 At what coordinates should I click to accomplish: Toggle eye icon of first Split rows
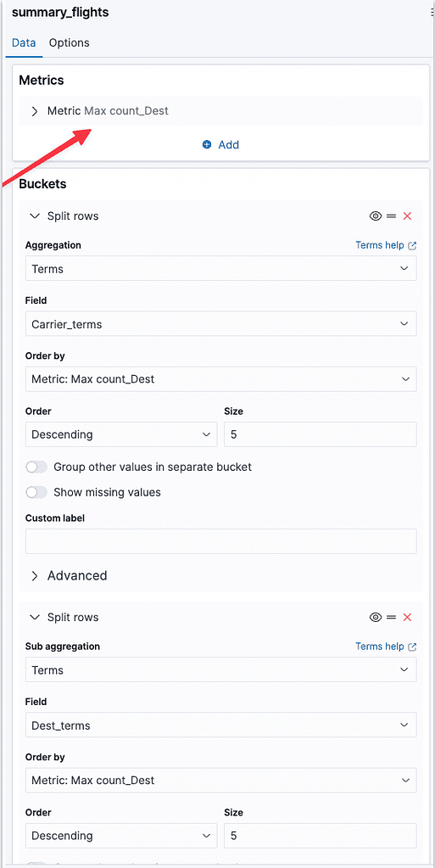[376, 216]
